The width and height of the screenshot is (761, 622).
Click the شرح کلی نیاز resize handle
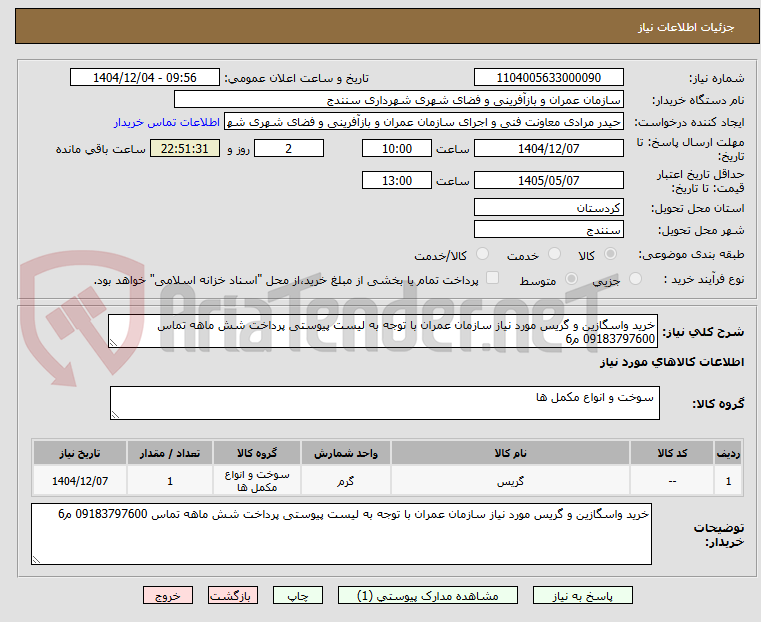point(113,343)
